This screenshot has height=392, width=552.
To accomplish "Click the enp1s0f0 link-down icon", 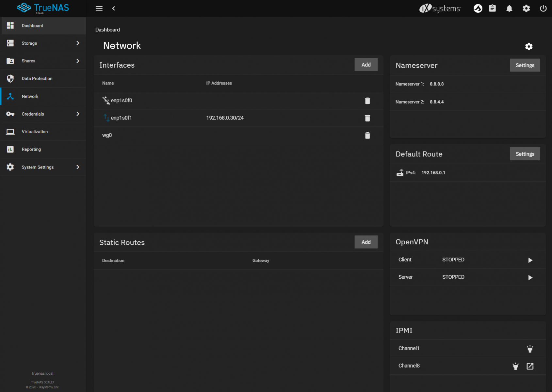I will [x=106, y=100].
